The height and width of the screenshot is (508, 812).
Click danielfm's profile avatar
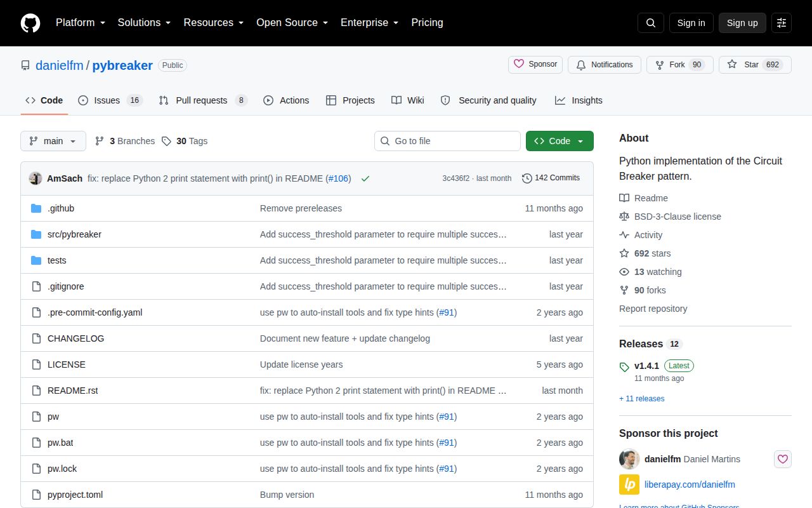[629, 459]
